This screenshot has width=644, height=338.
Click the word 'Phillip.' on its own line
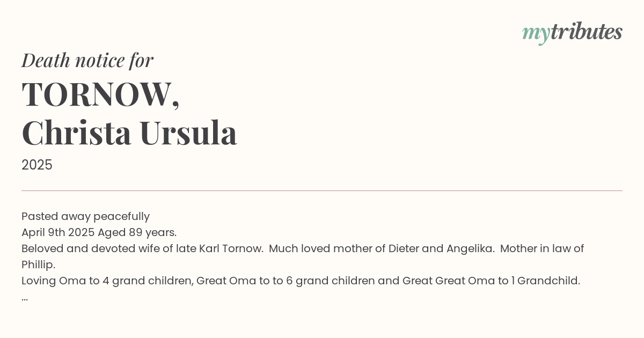pyautogui.click(x=38, y=265)
